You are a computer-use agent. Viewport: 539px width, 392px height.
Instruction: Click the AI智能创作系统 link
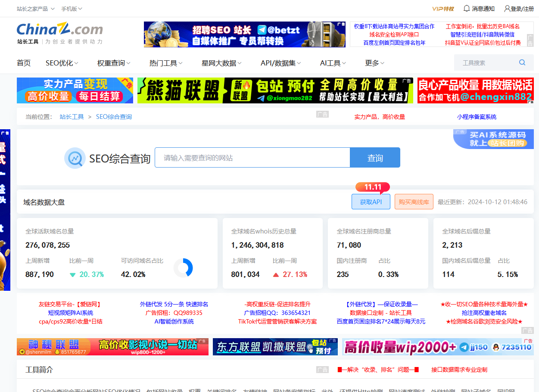(174, 321)
